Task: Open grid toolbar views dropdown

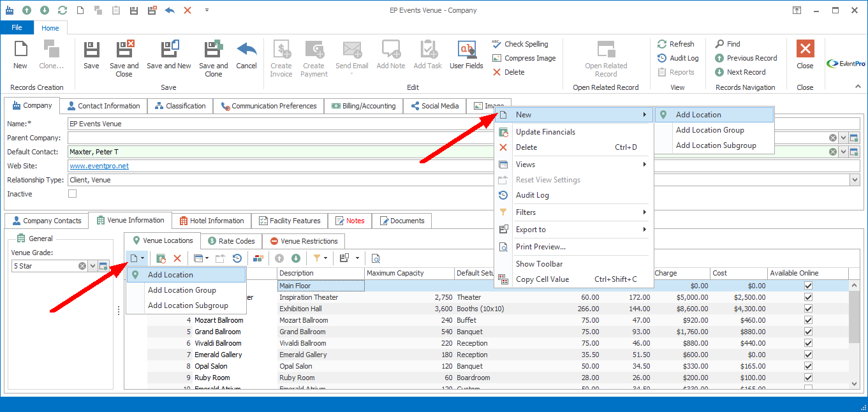Action: pos(208,258)
